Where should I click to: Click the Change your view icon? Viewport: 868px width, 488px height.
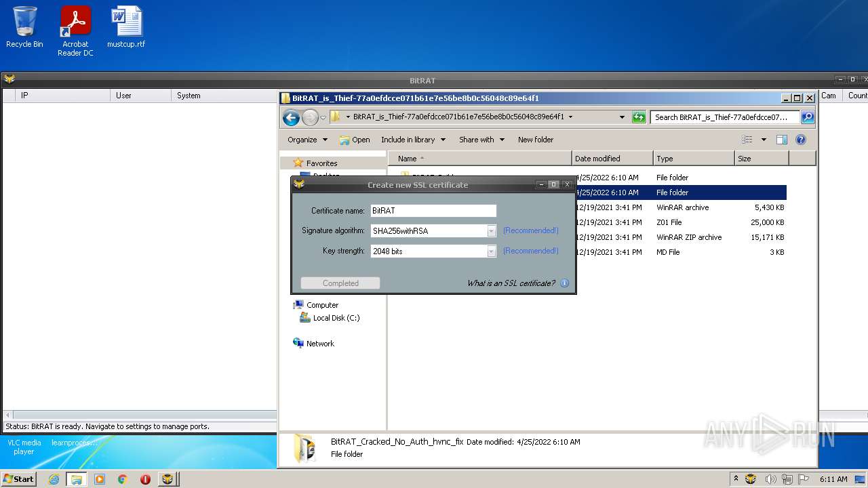pyautogui.click(x=747, y=140)
